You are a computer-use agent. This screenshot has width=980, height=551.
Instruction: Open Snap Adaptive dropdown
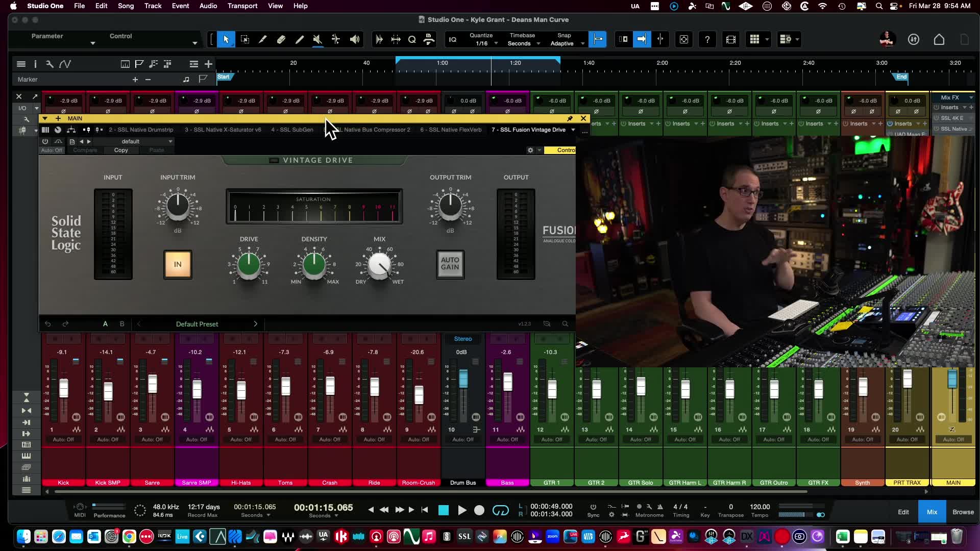(x=566, y=43)
